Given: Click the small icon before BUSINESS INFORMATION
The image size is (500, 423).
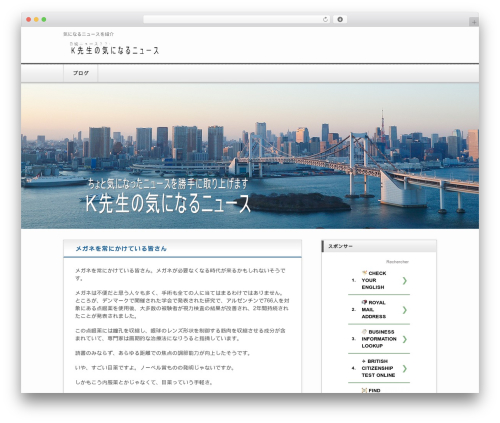Looking at the screenshot, I should coord(364,331).
